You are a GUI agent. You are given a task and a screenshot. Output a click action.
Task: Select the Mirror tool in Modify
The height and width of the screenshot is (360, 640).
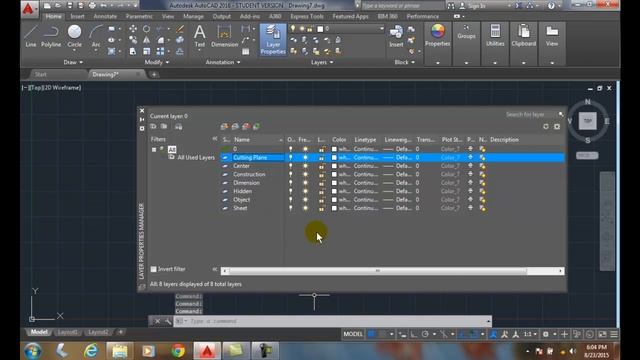click(146, 40)
